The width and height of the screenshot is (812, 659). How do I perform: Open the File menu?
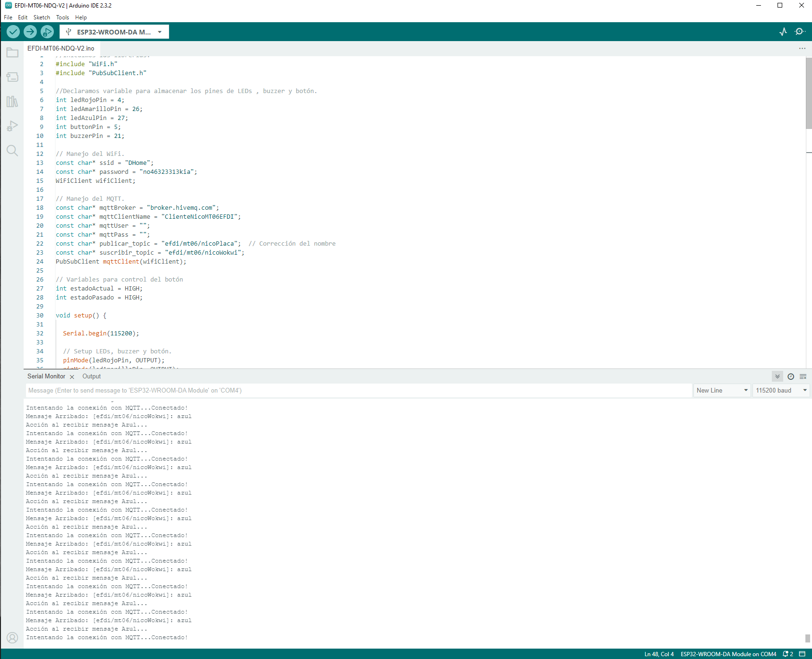click(8, 17)
